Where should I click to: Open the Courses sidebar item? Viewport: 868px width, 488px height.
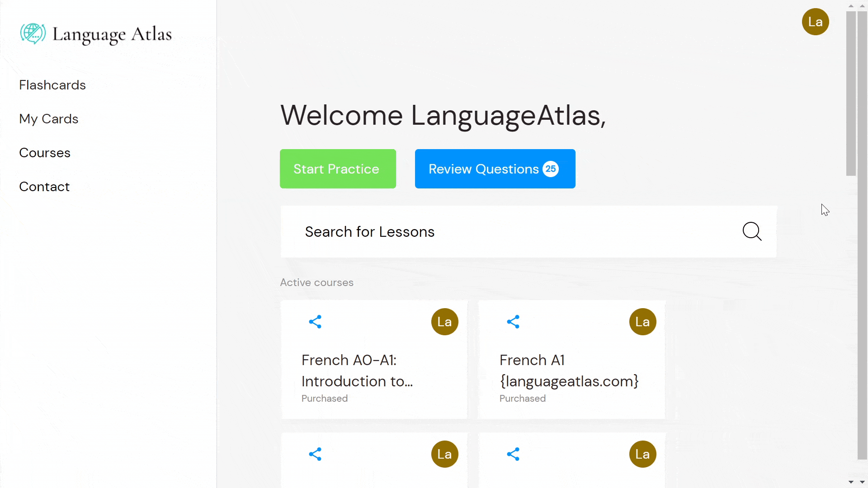click(45, 153)
